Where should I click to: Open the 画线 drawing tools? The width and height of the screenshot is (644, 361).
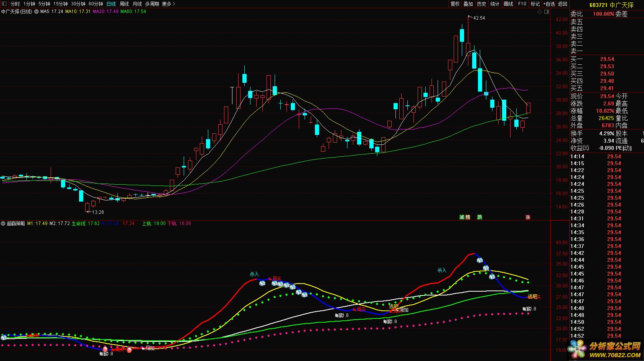click(508, 4)
